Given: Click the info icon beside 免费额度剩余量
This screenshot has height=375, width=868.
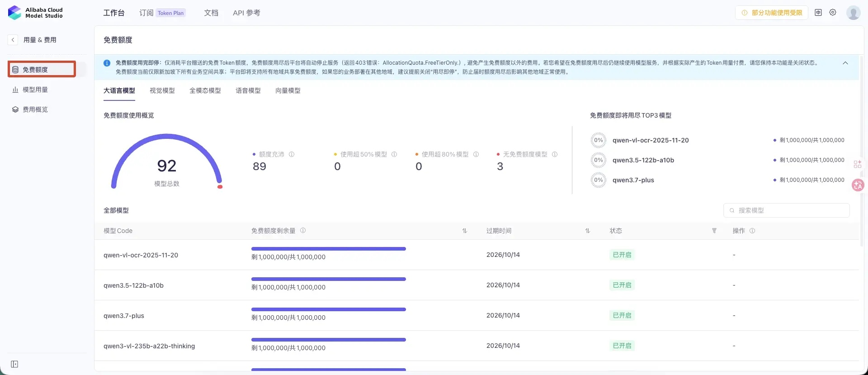Looking at the screenshot, I should (303, 230).
